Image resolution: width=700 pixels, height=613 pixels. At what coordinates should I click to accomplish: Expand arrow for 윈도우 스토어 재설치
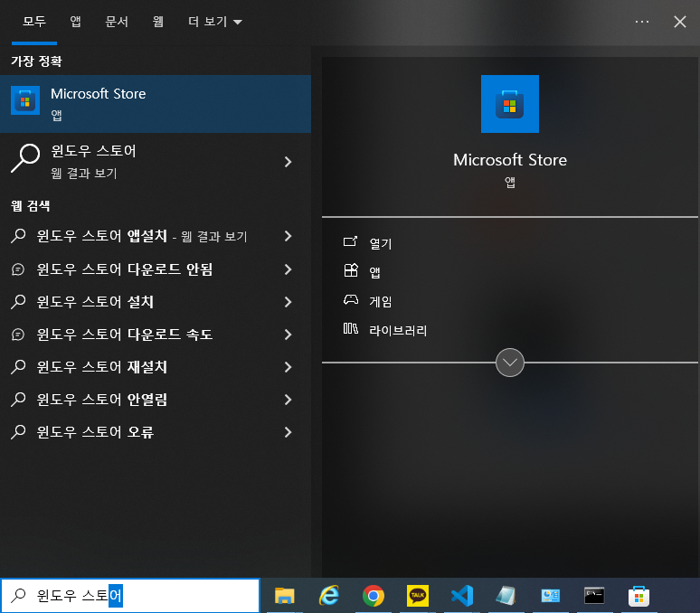coord(288,367)
